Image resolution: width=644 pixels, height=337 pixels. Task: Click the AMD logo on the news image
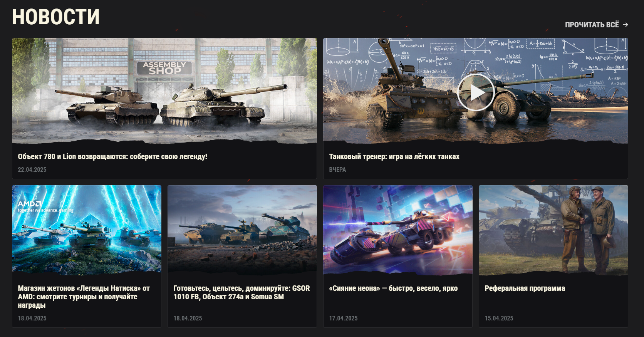coord(30,204)
